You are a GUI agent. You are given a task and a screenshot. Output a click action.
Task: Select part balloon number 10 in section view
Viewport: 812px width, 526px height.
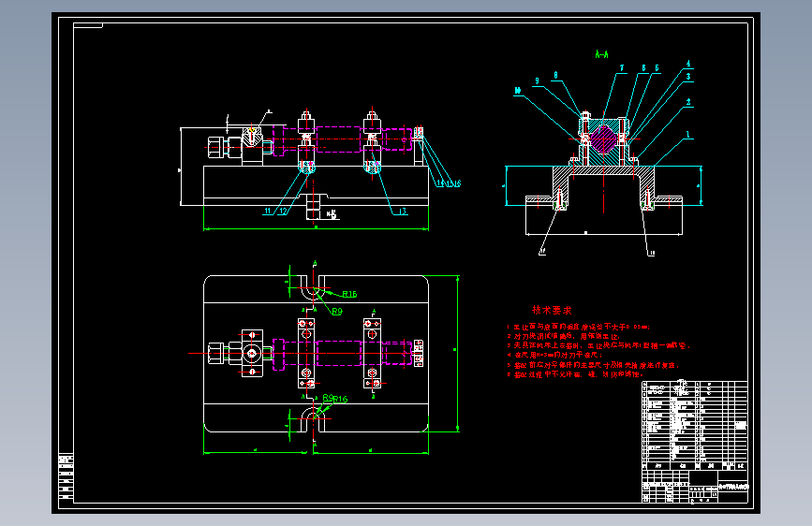point(517,91)
